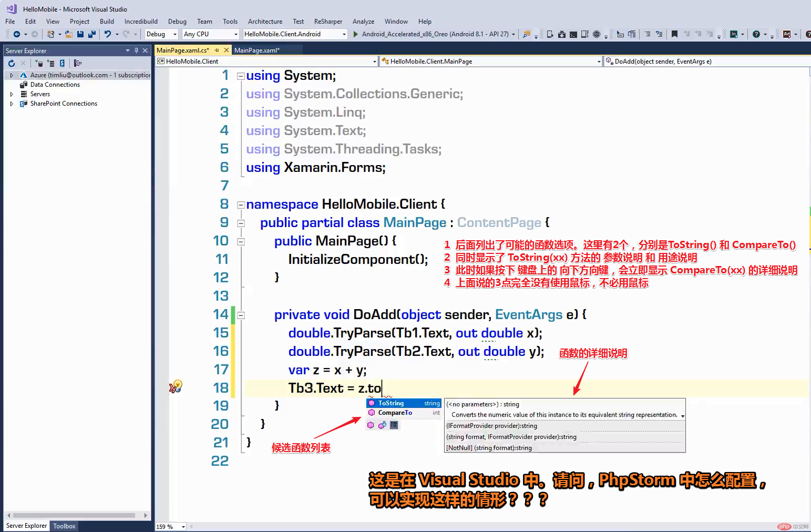Viewport: 811px width, 532px height.
Task: Expand the Servers node in Server Explorer
Action: pyautogui.click(x=12, y=94)
